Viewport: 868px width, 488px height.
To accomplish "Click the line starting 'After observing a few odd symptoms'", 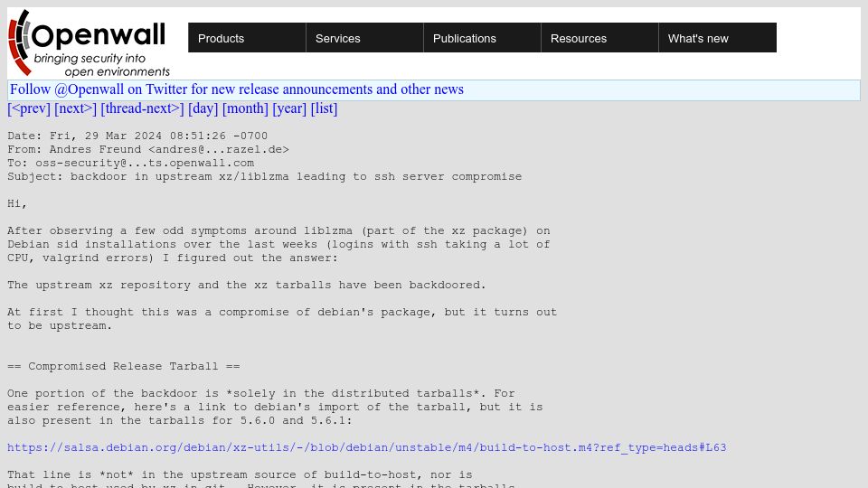I will tap(278, 230).
